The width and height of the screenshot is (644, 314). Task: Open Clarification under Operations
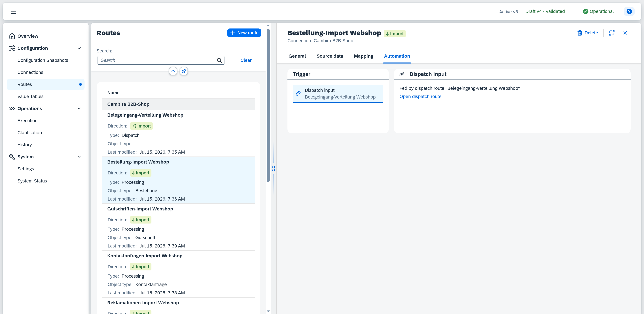(x=45, y=133)
